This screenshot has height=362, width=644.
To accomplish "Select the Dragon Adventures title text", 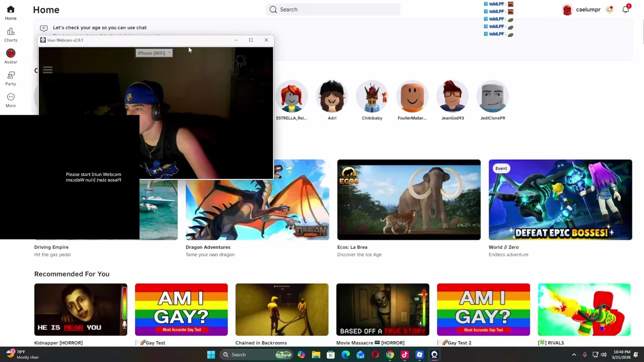I will 208,247.
